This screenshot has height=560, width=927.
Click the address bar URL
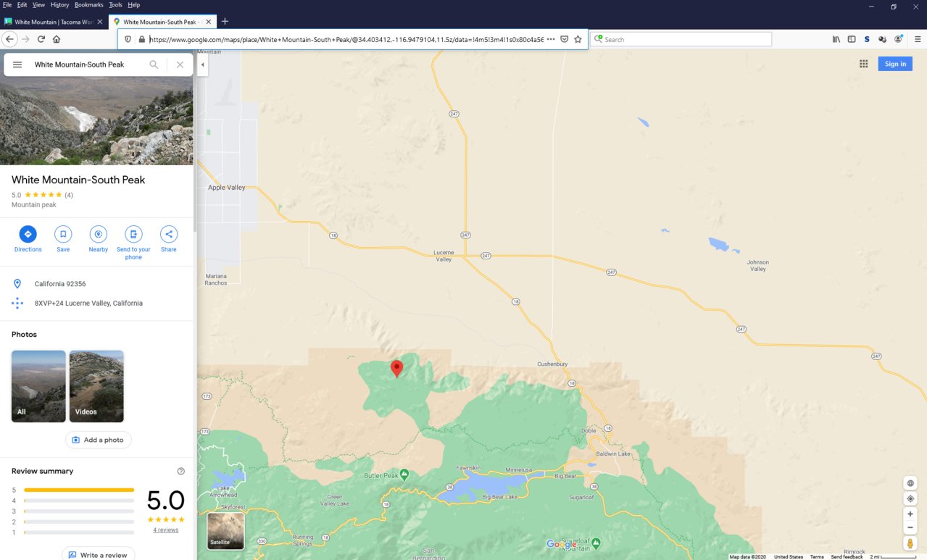click(x=346, y=39)
